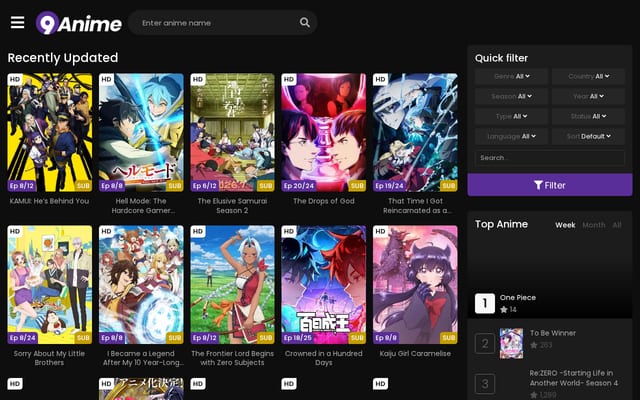Open The Elusive Samurai Season 2 poster
Screen dimensions: 640x400
coord(232,132)
